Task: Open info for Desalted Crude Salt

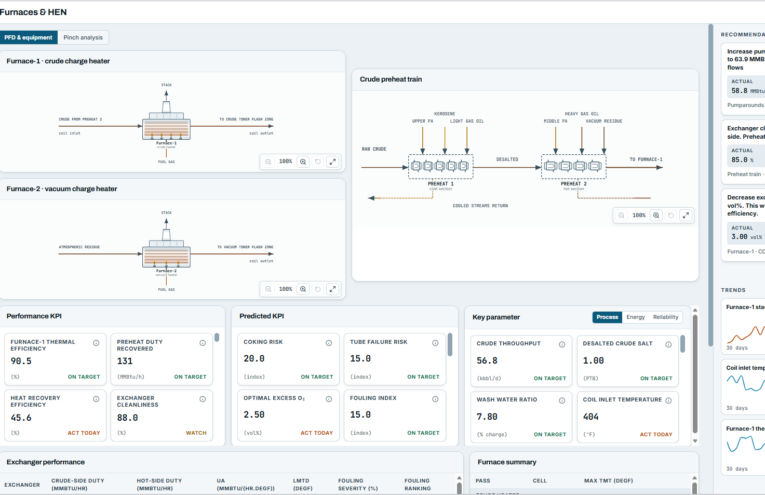Action: [668, 344]
